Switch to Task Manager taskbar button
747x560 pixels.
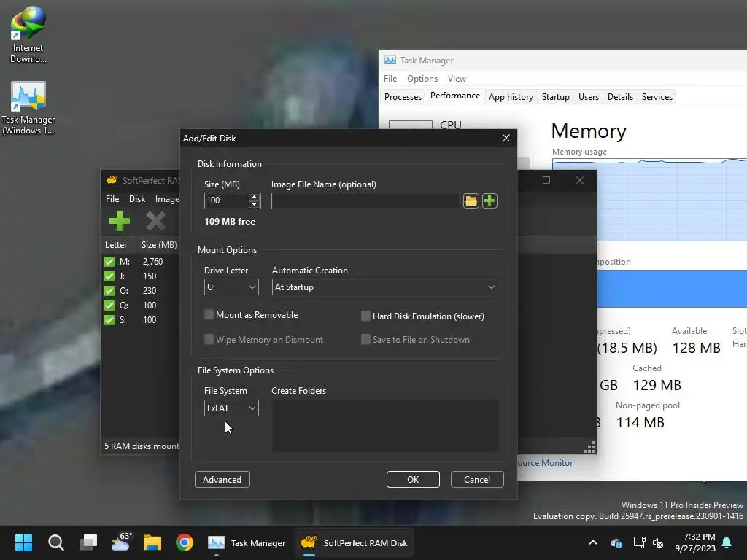coord(247,542)
